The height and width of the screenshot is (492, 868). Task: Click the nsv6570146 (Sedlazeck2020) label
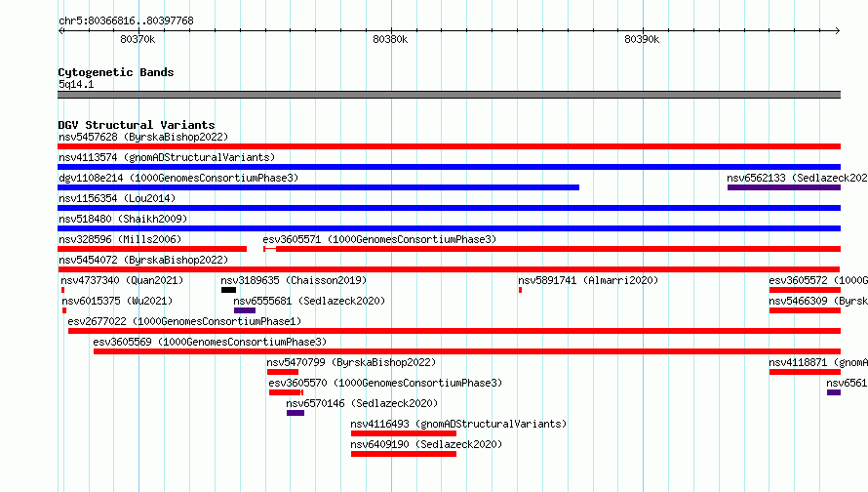(x=362, y=403)
